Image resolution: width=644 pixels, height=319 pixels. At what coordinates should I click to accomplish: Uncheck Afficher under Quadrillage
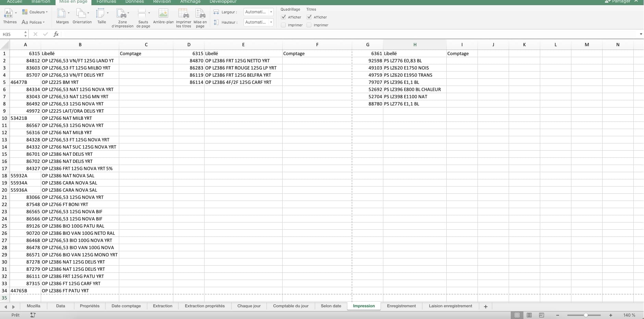[284, 17]
